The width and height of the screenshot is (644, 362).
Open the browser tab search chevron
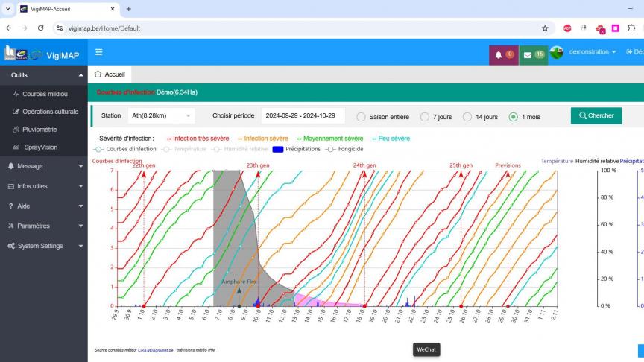click(x=7, y=9)
